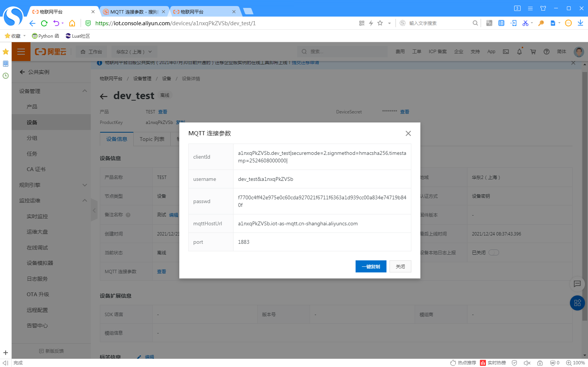The image size is (588, 367).
Task: Click the search magnifier icon in browser
Action: 475,23
